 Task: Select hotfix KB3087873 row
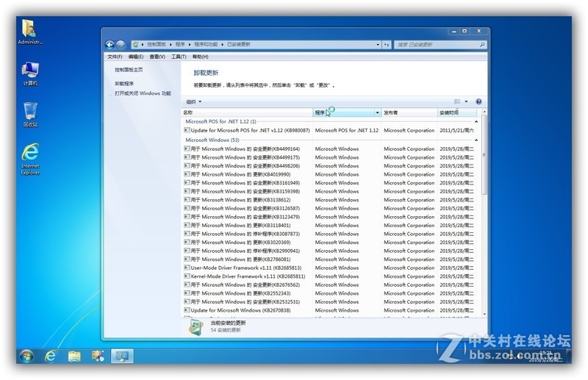pos(329,234)
